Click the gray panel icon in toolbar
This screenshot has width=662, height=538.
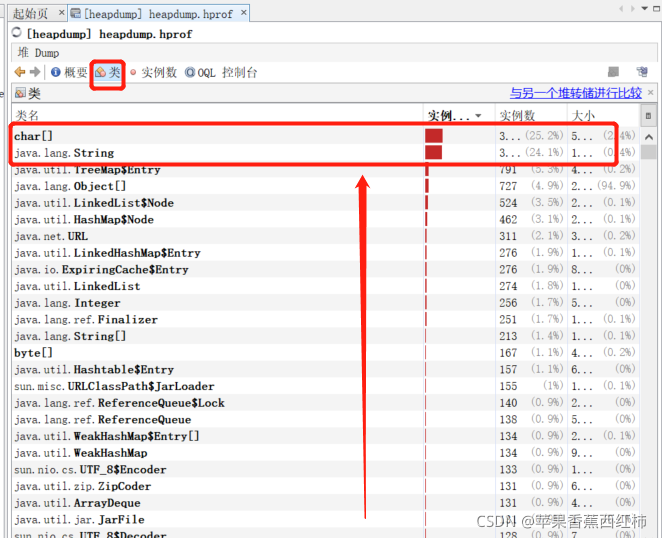click(x=613, y=72)
